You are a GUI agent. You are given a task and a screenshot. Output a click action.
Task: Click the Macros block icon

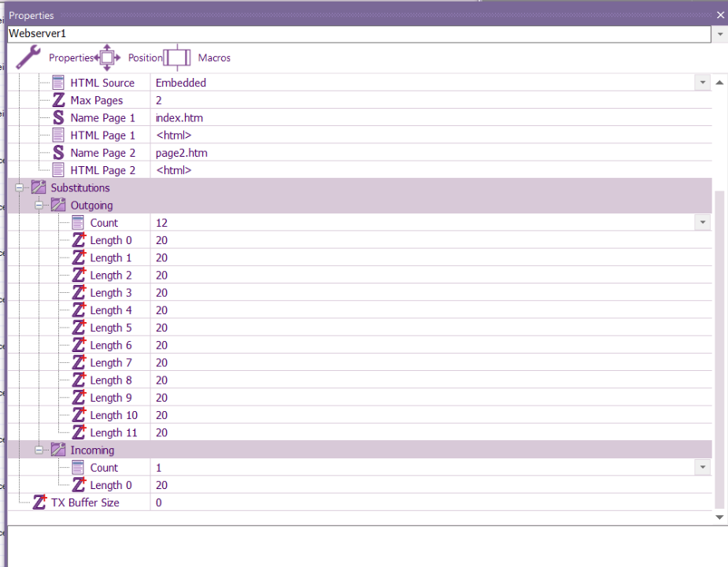pyautogui.click(x=177, y=57)
